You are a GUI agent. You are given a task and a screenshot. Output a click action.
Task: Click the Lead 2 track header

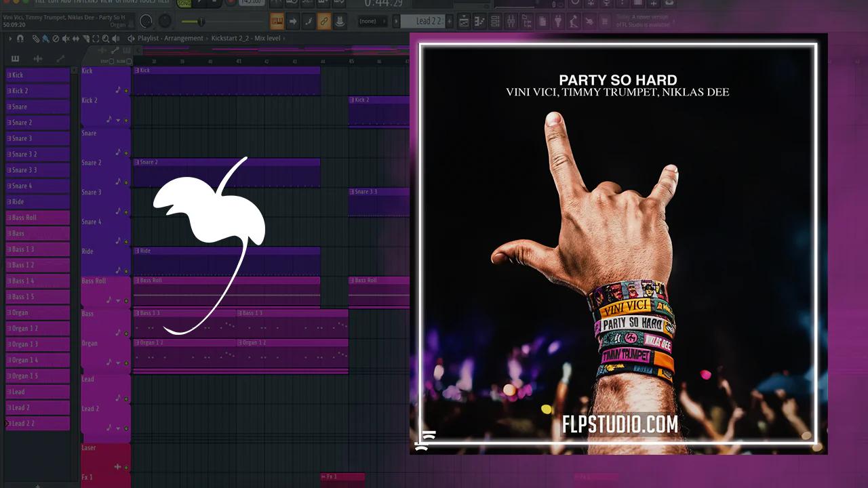(106, 420)
